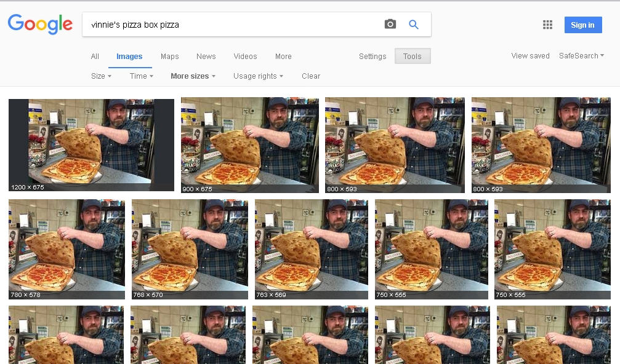Click the Sign in button
Viewport: 620px width, 364px height.
click(583, 25)
